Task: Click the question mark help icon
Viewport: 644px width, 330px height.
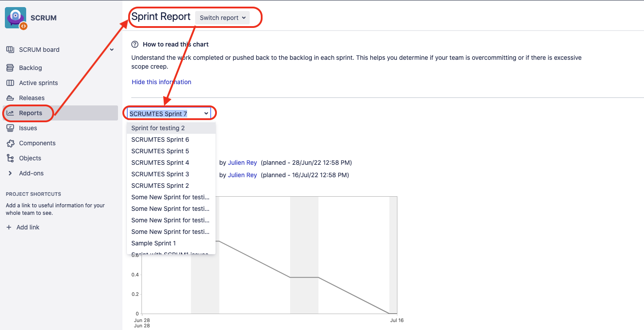Action: [x=135, y=44]
